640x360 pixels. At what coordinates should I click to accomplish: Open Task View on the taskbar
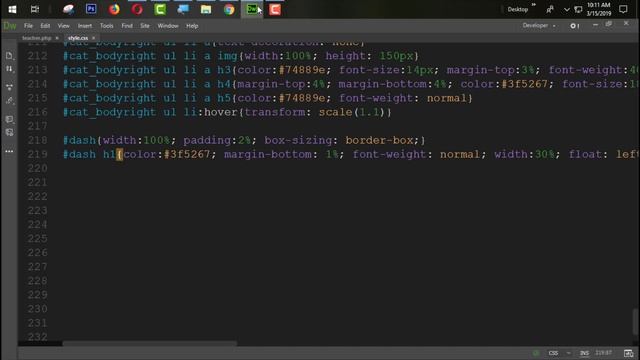35,9
